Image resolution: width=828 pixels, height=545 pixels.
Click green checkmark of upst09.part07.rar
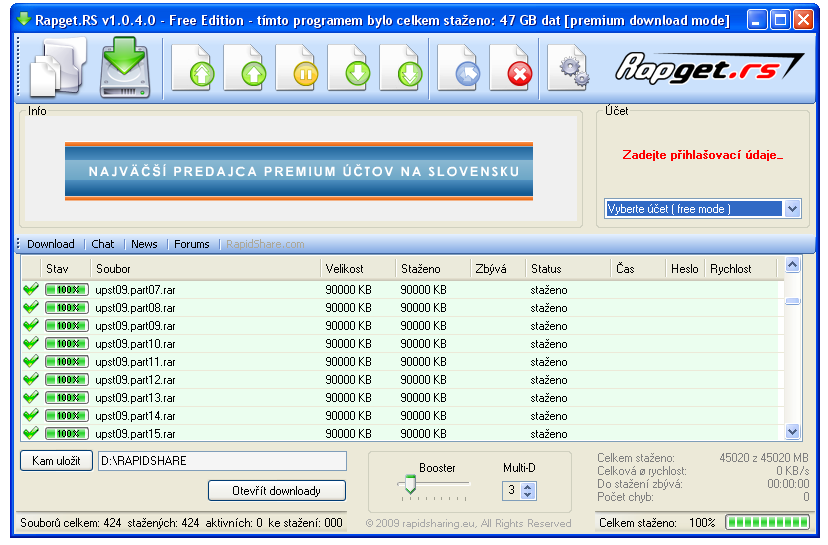[31, 289]
